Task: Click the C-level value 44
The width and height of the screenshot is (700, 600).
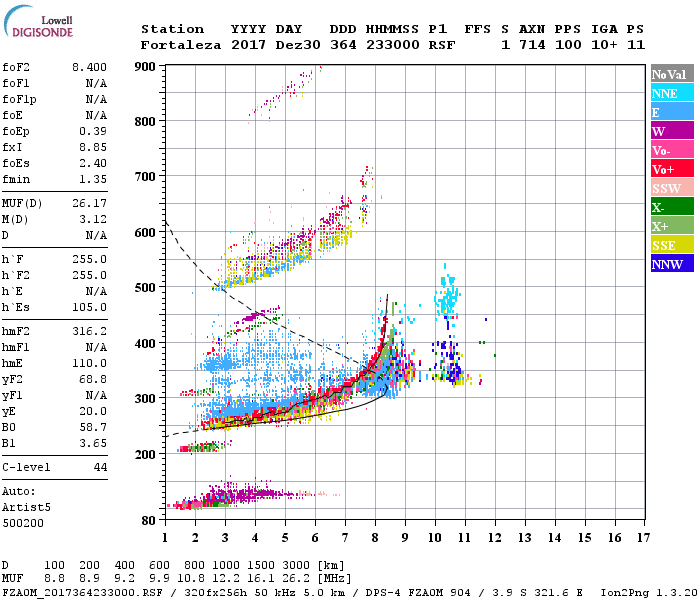Action: [100, 467]
